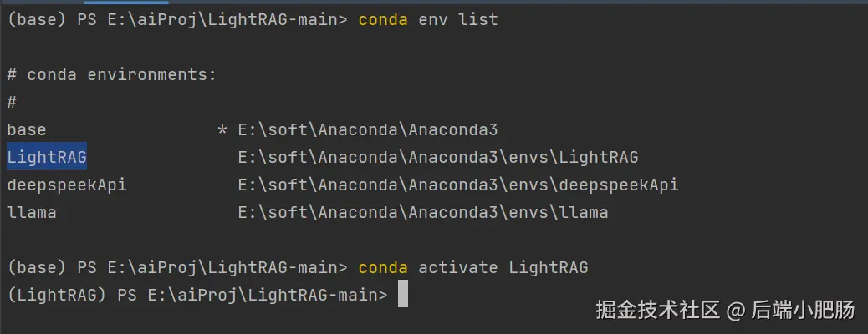Select the llama environment name

(x=32, y=212)
